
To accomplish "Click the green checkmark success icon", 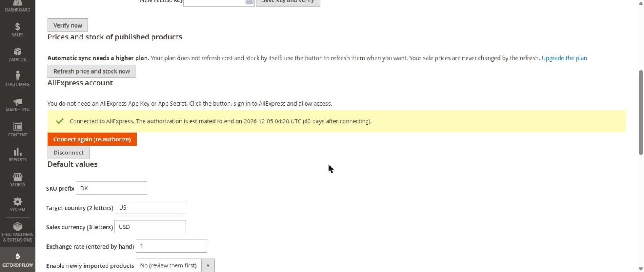I will pos(60,121).
